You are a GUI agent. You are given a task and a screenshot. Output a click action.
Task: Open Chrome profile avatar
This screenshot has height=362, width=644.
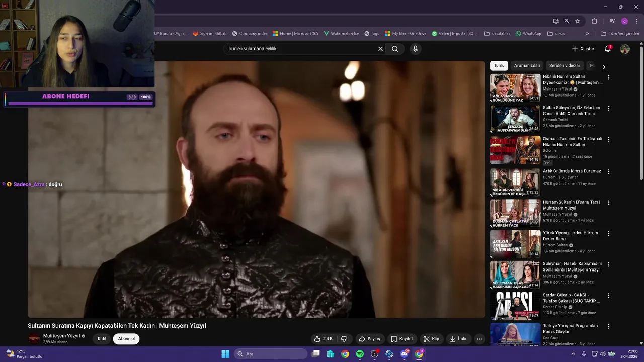coord(624,21)
